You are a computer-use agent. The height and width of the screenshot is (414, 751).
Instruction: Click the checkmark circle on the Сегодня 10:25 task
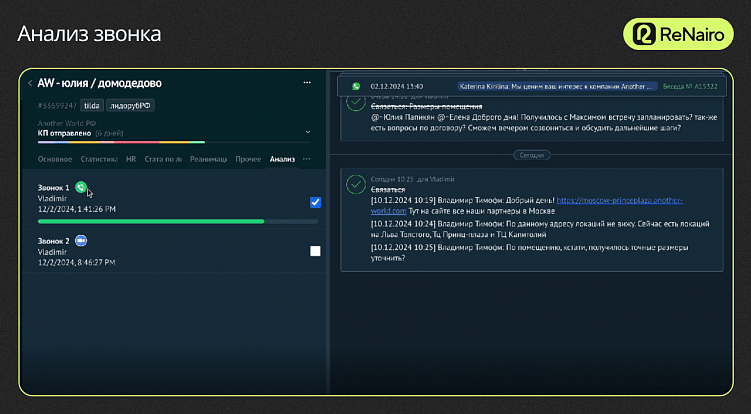point(356,184)
